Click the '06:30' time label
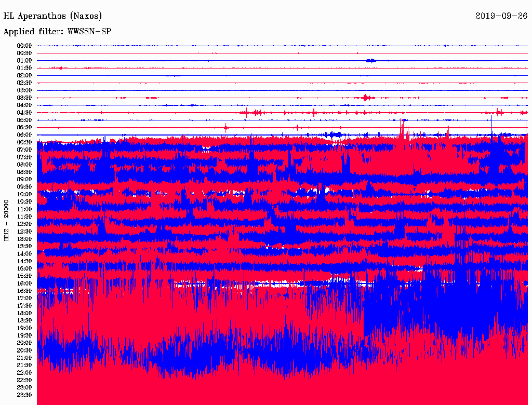Viewport: 532px width, 405px height. pyautogui.click(x=24, y=142)
